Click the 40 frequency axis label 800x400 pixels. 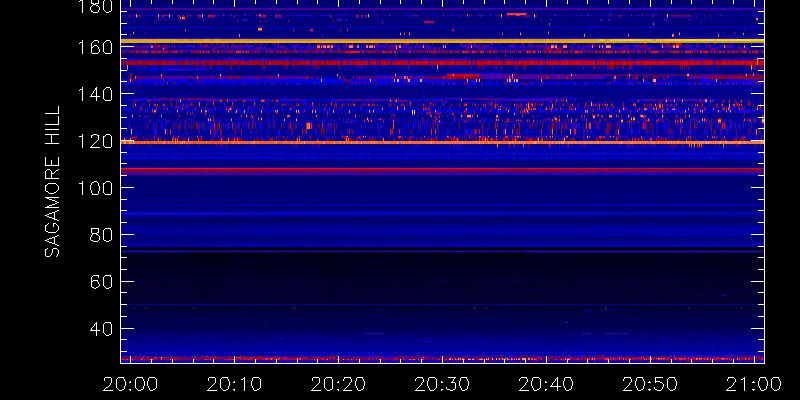tap(101, 329)
